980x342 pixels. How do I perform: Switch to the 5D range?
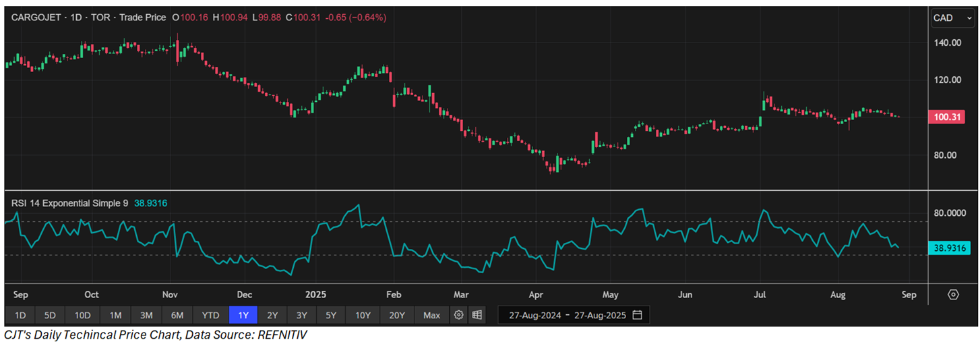(x=51, y=315)
